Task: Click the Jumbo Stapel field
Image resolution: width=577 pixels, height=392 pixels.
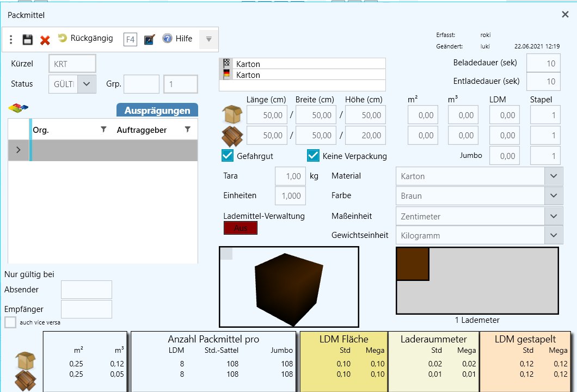Action: tap(545, 156)
